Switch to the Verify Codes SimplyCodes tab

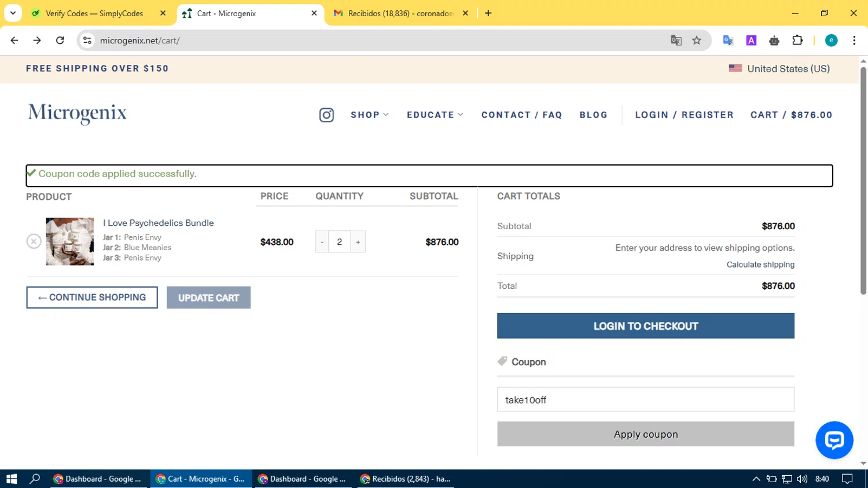click(94, 13)
